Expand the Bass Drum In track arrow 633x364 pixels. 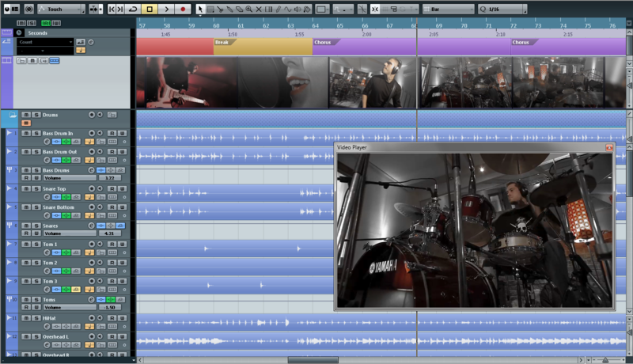click(x=9, y=132)
